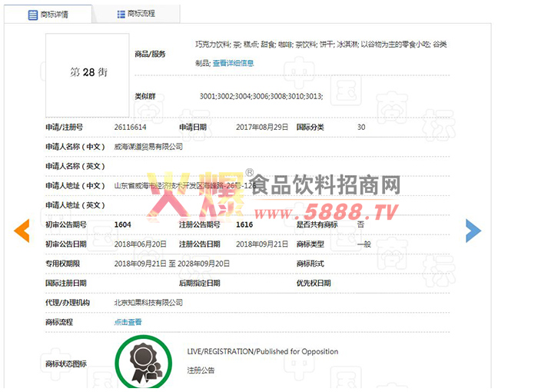Open the 商标流程 tab
This screenshot has width=538, height=392.
click(x=141, y=14)
